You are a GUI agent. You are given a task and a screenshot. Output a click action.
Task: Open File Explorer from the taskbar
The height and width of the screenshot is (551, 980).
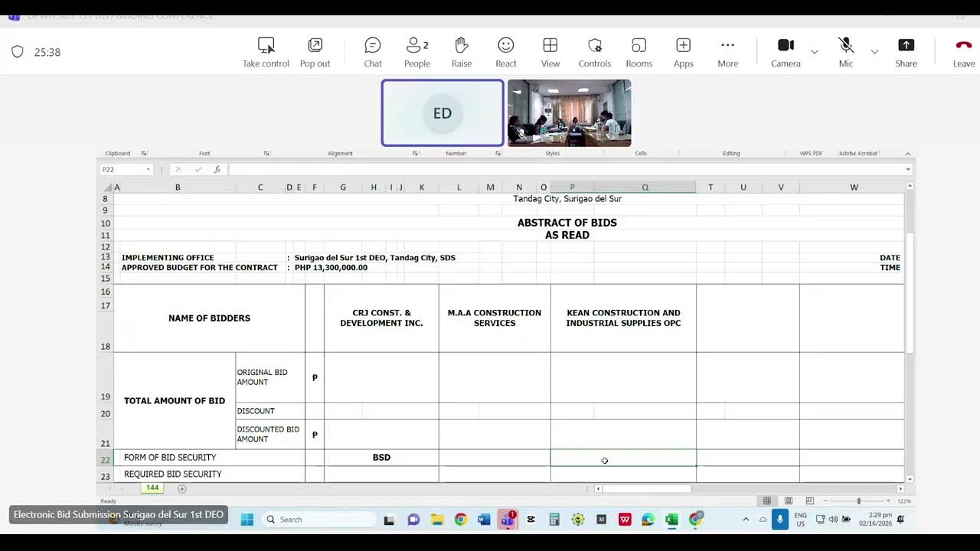point(437,520)
